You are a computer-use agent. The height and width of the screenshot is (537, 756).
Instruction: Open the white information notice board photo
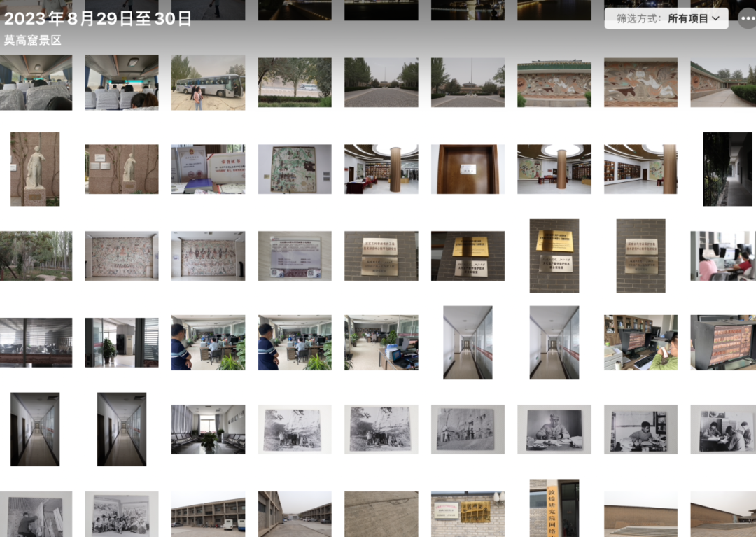point(295,256)
